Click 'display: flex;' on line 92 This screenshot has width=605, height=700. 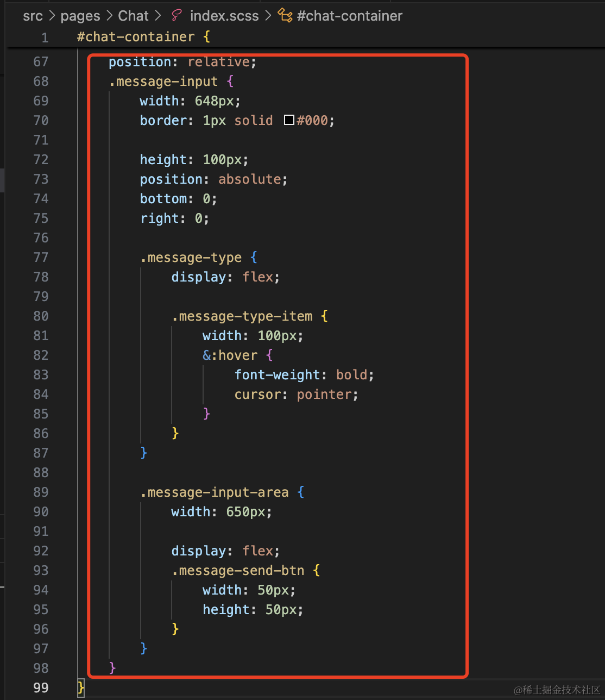point(226,551)
